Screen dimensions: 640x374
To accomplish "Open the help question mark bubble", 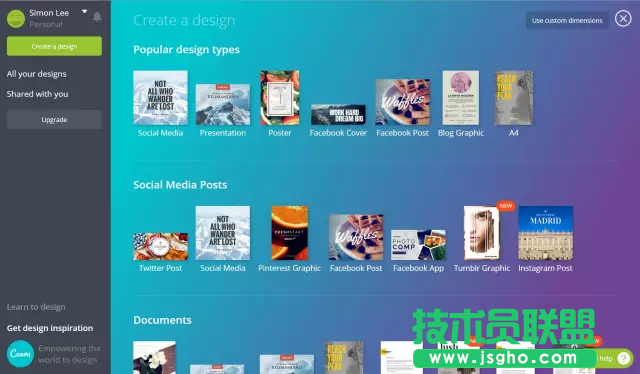I will [623, 358].
